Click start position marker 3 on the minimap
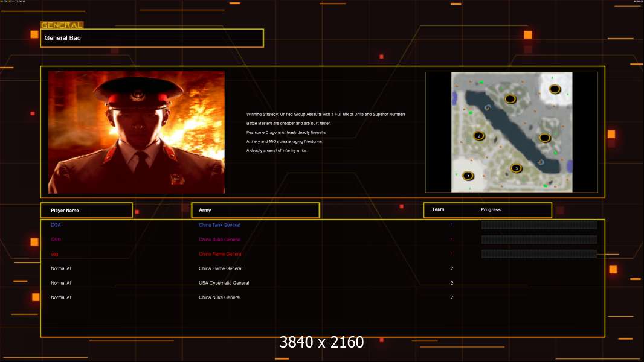The image size is (644, 362). 517,168
